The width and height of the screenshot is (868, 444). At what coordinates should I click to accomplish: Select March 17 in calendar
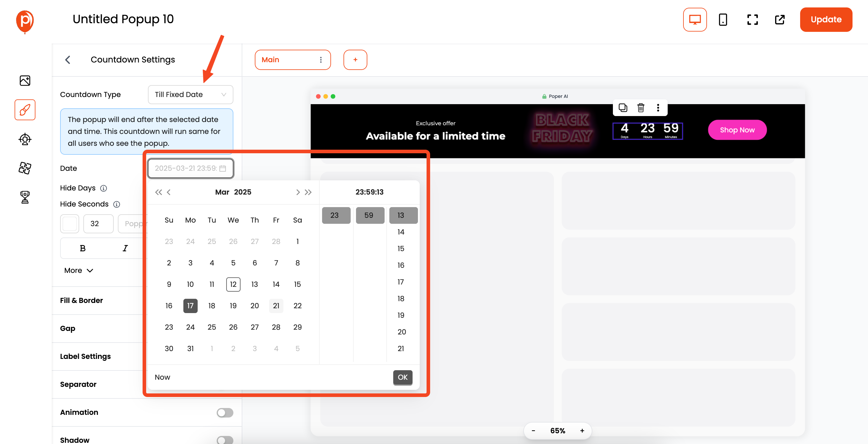click(x=191, y=306)
